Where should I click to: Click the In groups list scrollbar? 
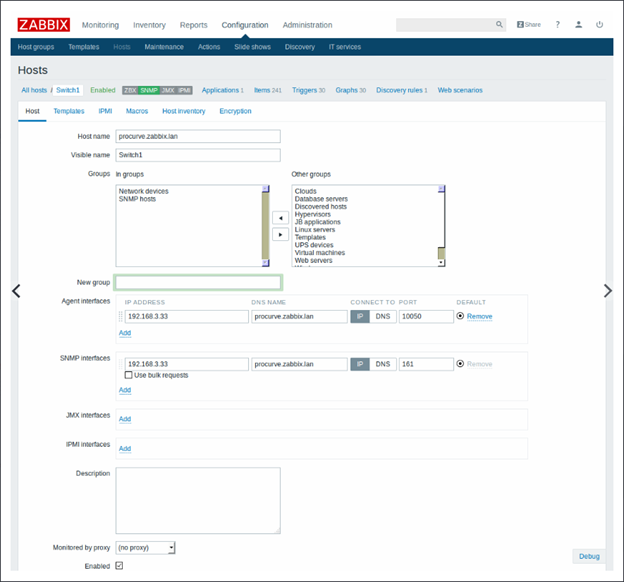pos(265,226)
